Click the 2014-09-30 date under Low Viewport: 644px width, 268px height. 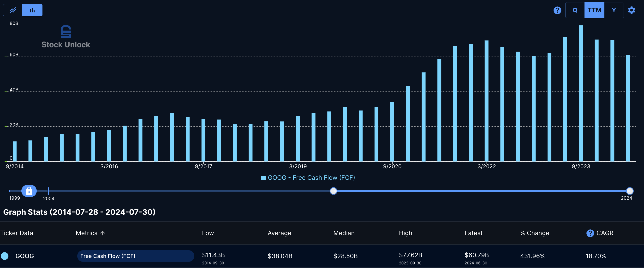213,263
